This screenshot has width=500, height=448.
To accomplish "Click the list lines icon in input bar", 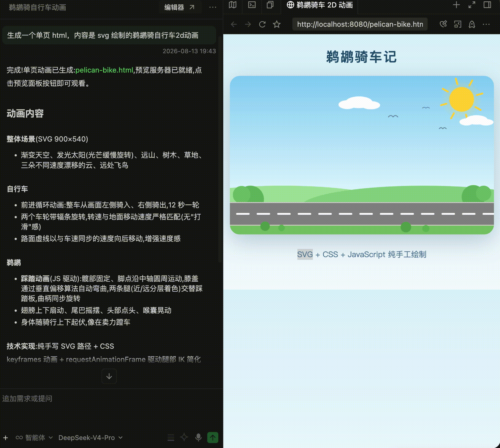I will coord(171,438).
